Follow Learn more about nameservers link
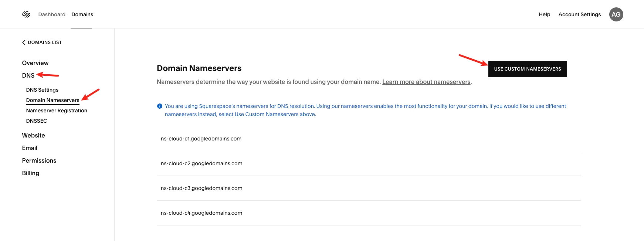Image resolution: width=644 pixels, height=241 pixels. (x=426, y=82)
